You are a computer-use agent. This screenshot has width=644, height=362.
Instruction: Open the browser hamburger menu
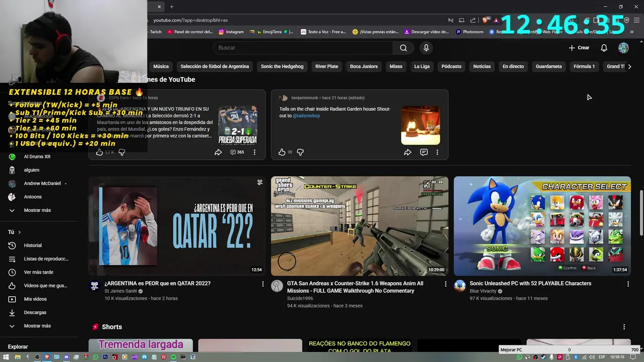[x=637, y=20]
